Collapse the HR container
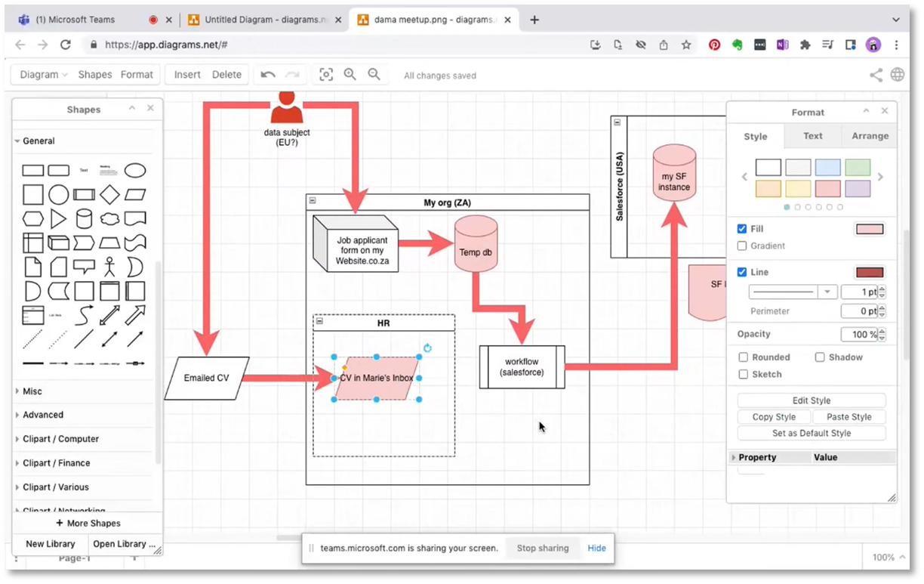Screen dimensions: 924x584 pos(319,321)
